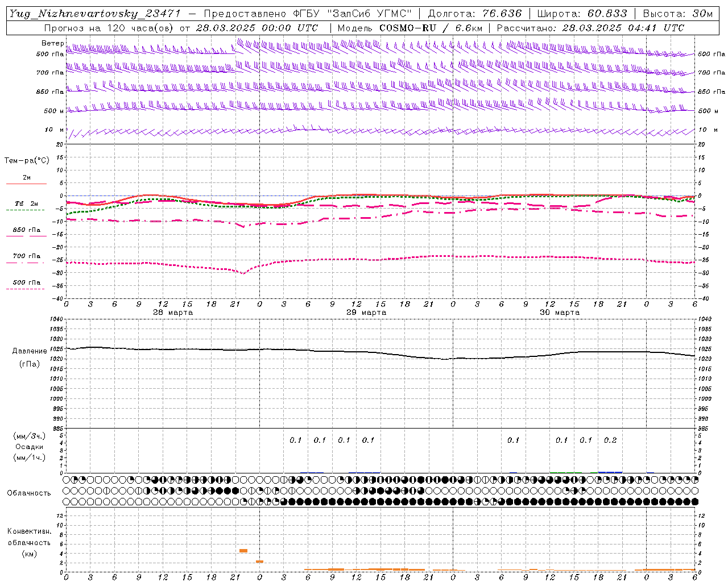This screenshot has height=582, width=728.
Task: Click the longitude value Долгота: 76.636
Action: point(474,14)
